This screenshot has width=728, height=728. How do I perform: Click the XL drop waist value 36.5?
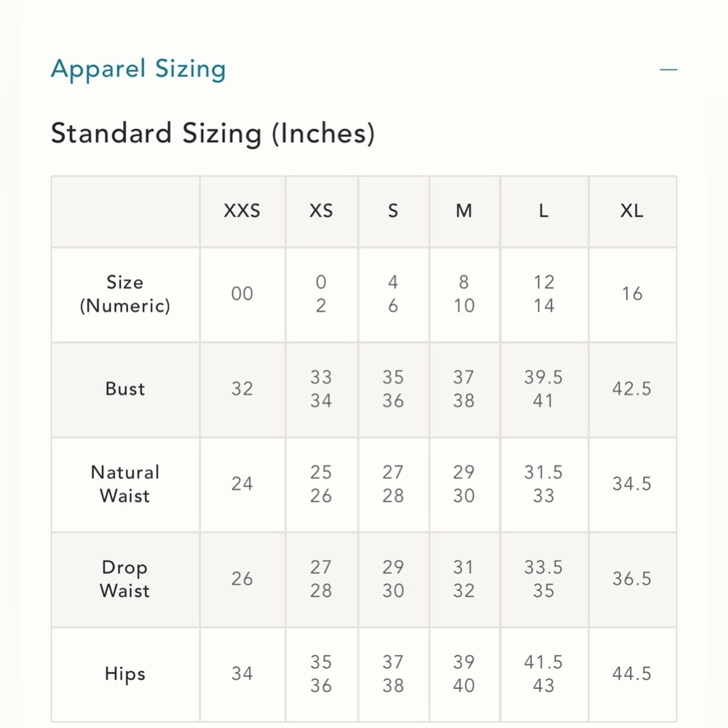(x=632, y=579)
